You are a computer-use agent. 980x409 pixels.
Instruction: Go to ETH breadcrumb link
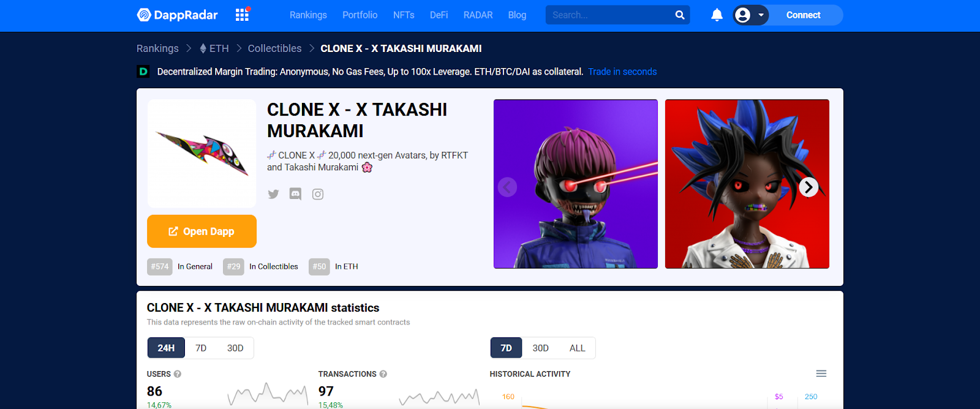(214, 48)
